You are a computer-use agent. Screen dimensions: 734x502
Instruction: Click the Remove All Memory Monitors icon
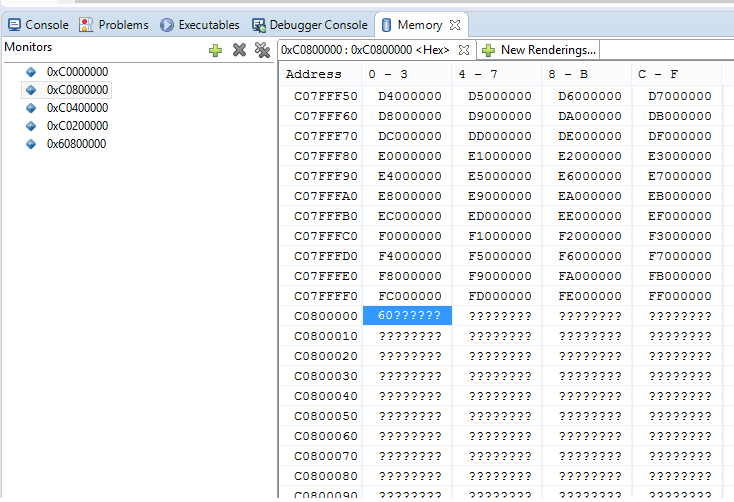click(262, 50)
